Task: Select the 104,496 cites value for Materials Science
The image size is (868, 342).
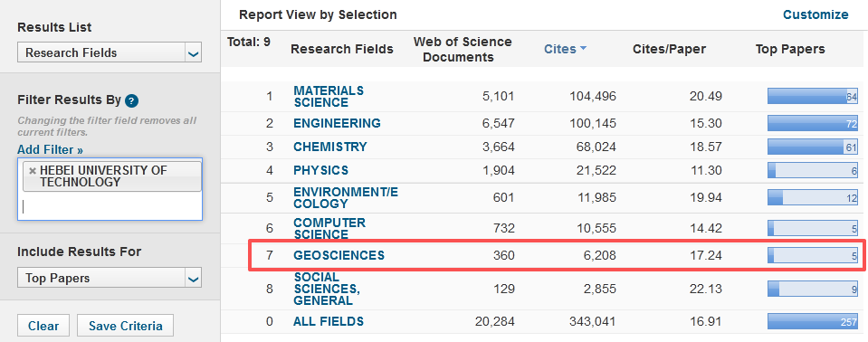Action: (592, 96)
